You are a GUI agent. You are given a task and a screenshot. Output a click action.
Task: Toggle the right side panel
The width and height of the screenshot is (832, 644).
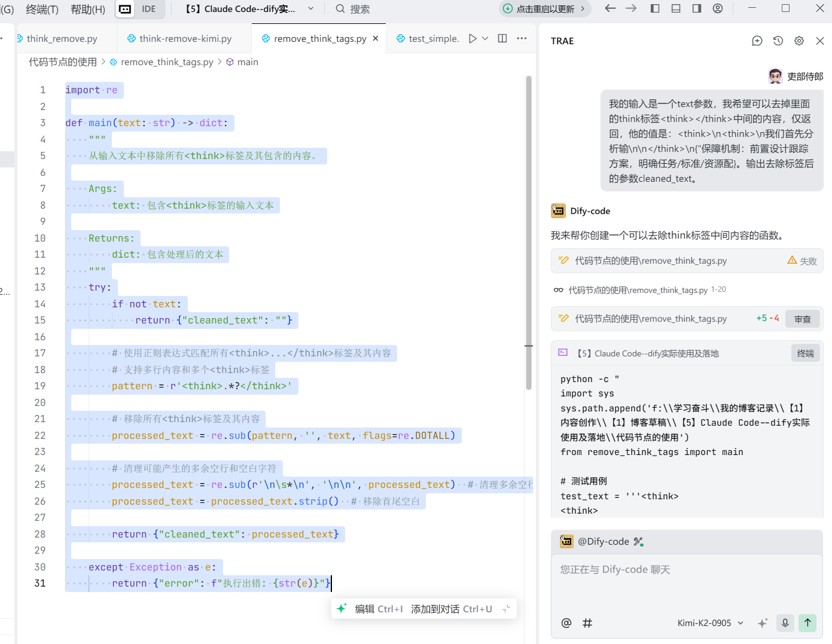[697, 8]
